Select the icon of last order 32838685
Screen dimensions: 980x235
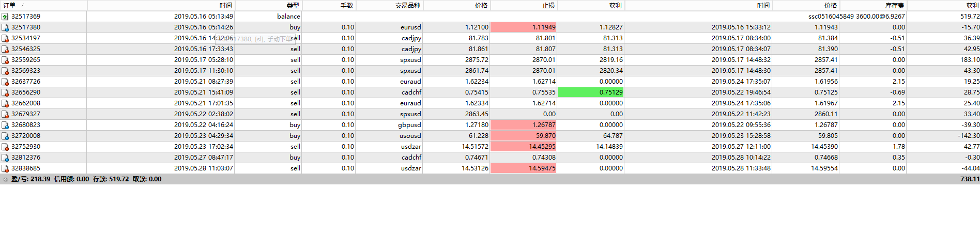5,168
